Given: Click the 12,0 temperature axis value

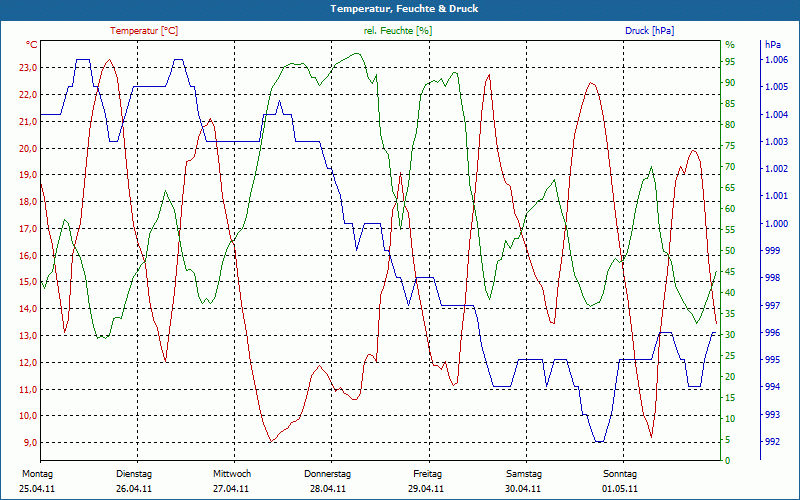Looking at the screenshot, I should [x=28, y=363].
